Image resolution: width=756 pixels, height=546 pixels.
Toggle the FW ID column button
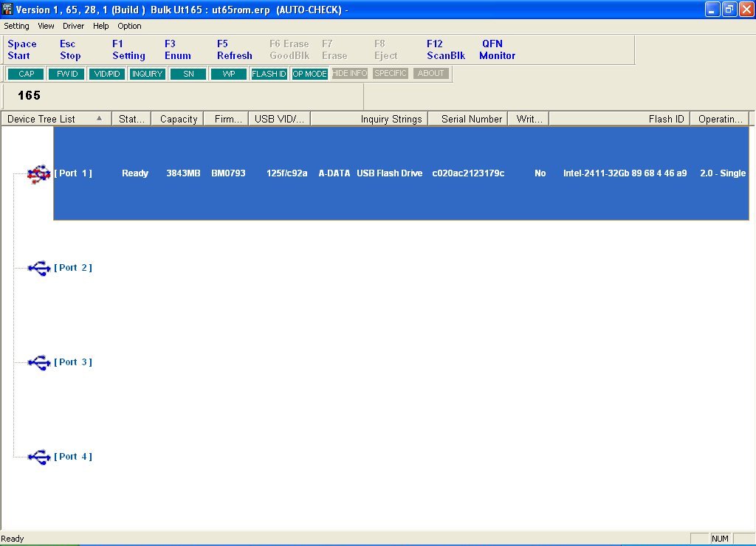coord(66,74)
